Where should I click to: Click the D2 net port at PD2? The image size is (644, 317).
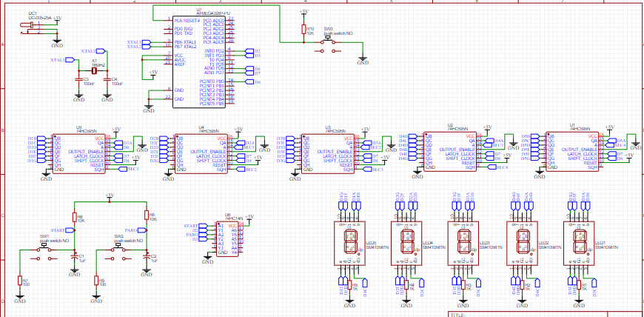[x=253, y=51]
